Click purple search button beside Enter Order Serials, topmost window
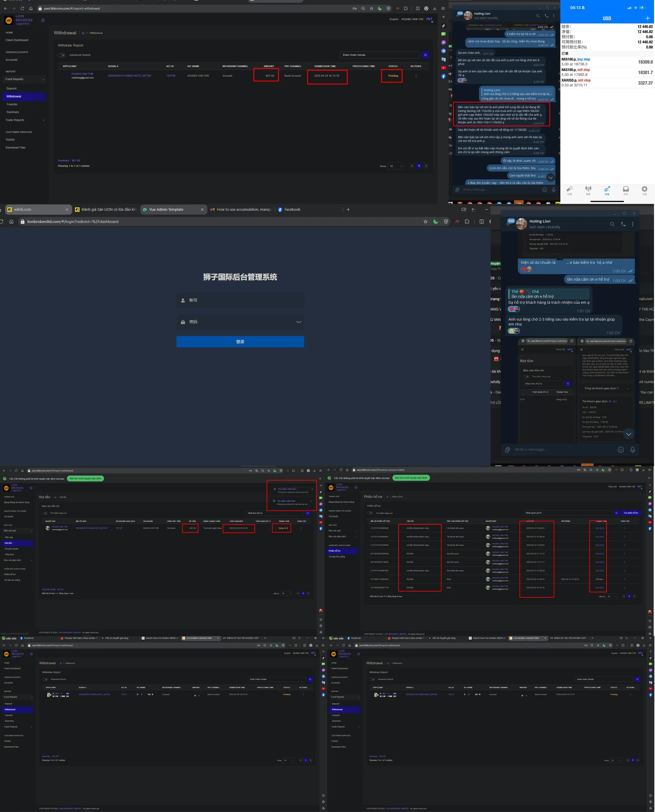The width and height of the screenshot is (655, 812). coord(426,55)
